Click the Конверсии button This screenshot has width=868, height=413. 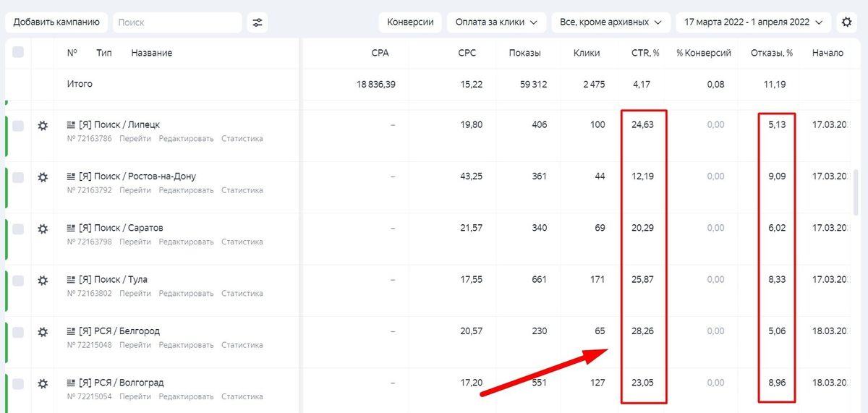click(410, 22)
